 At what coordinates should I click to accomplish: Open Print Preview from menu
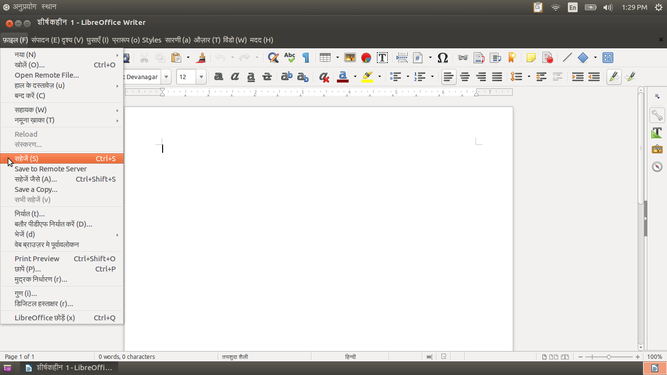[x=62, y=259]
